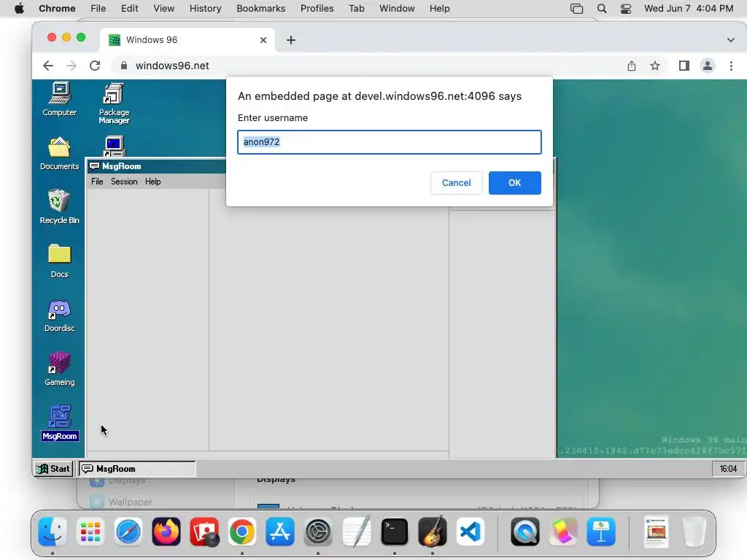Open System Settings from the Dock

(318, 532)
